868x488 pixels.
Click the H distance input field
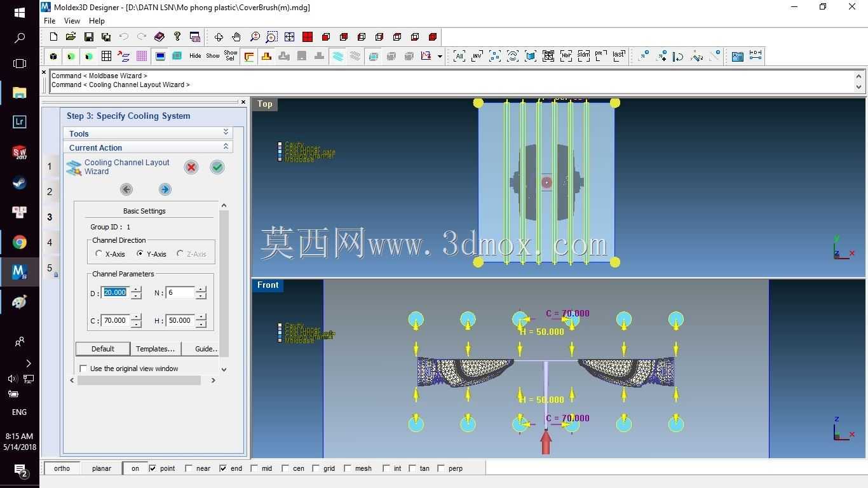coord(180,320)
